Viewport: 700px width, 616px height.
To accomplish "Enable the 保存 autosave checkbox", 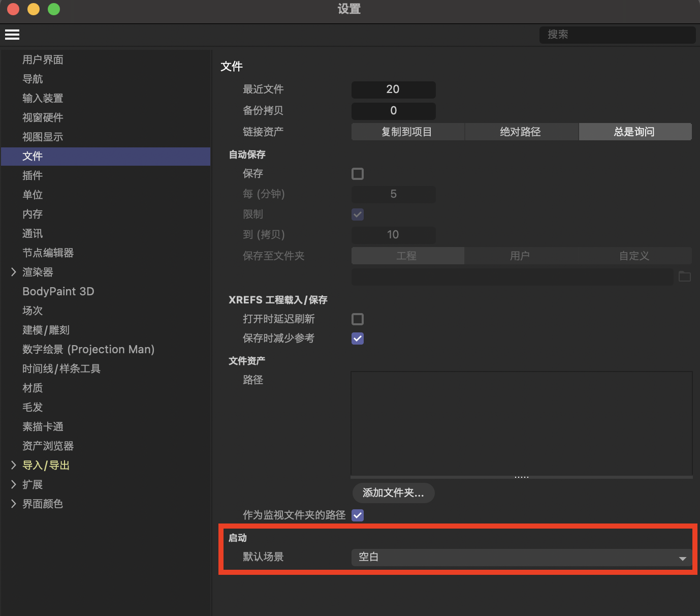I will [x=358, y=174].
